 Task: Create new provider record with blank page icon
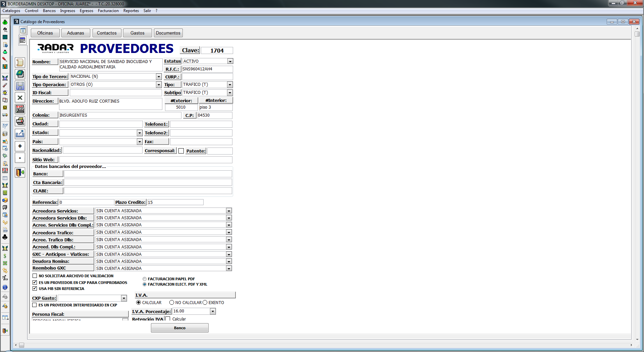coord(20,62)
